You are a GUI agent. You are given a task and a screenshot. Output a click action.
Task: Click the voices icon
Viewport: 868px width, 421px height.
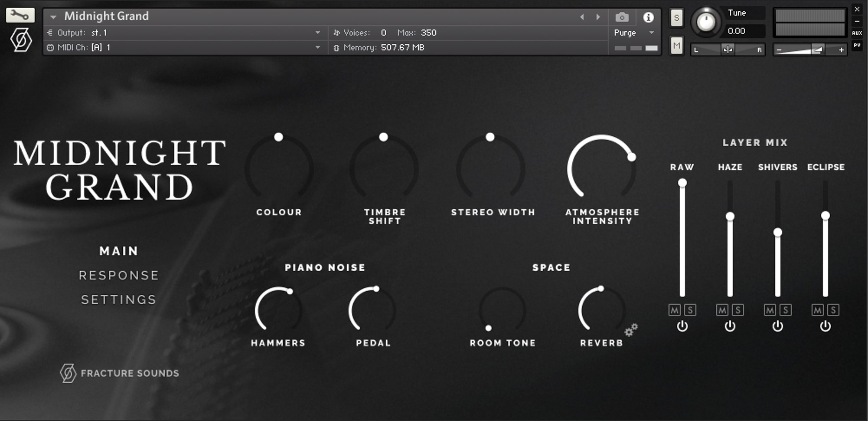336,33
